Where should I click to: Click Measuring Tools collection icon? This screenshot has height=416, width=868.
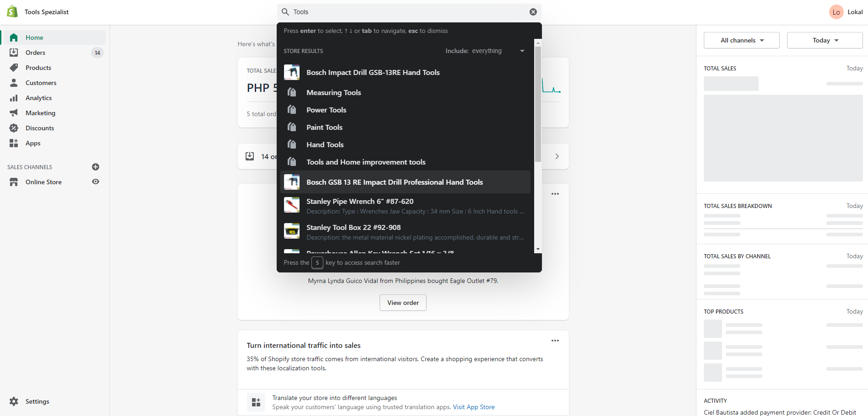[292, 92]
